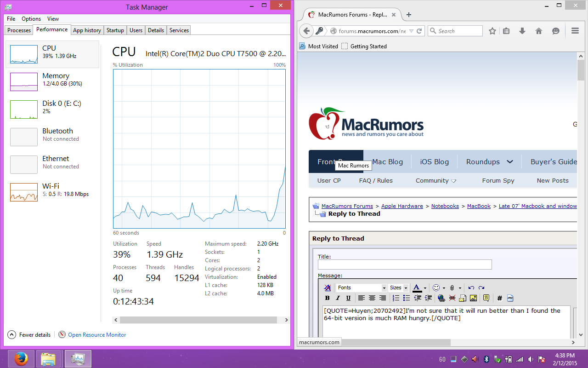Image resolution: width=588 pixels, height=368 pixels.
Task: Switch to the Startup tab
Action: point(115,30)
